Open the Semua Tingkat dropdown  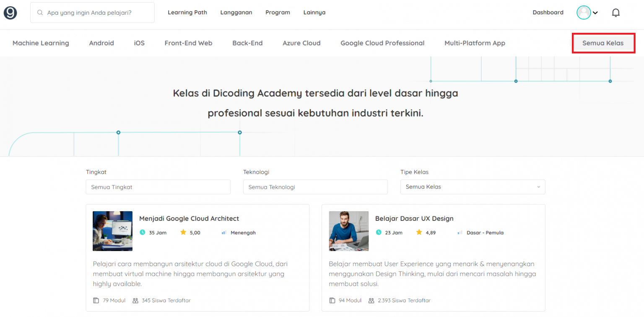[x=158, y=187]
